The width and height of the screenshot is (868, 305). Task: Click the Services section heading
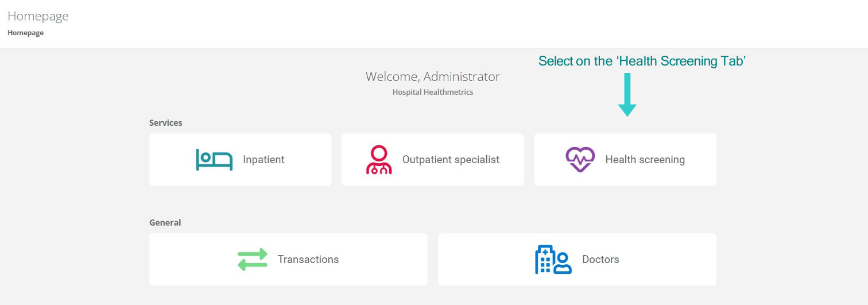coord(165,123)
